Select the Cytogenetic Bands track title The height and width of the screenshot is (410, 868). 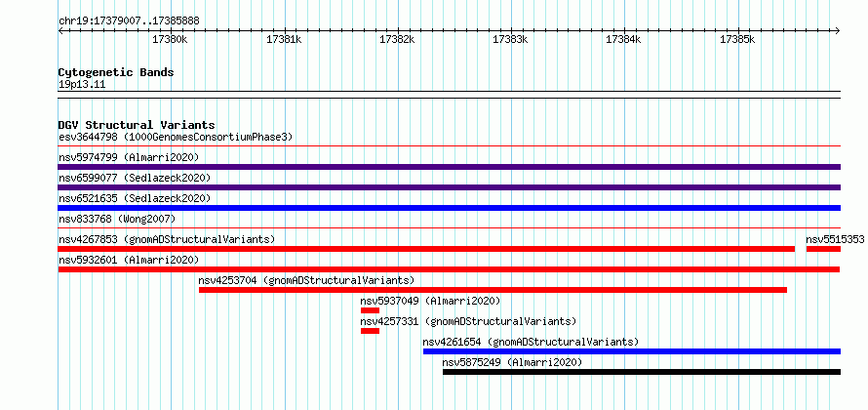116,72
